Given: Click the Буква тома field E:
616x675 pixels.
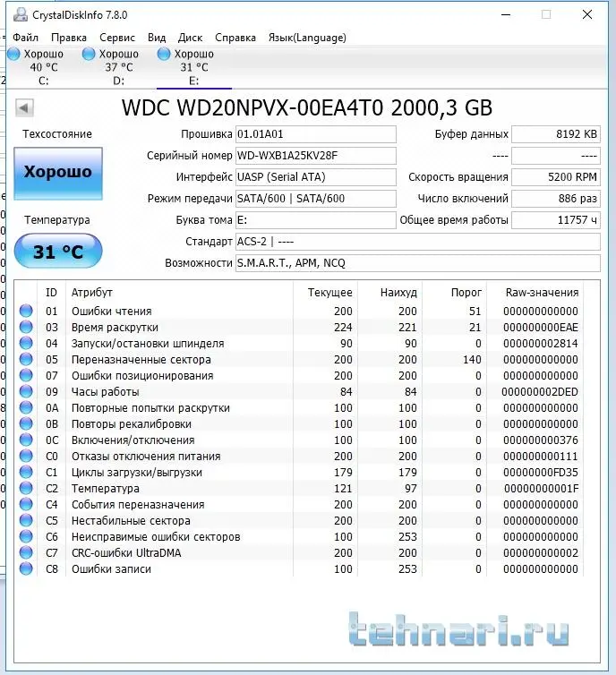Looking at the screenshot, I should pos(315,220).
